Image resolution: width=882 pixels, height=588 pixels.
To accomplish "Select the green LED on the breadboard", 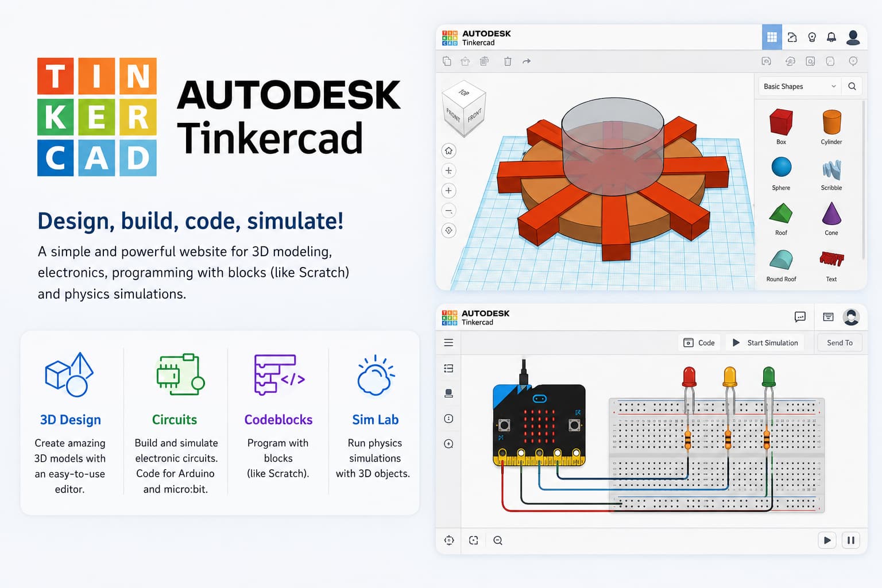I will point(768,377).
